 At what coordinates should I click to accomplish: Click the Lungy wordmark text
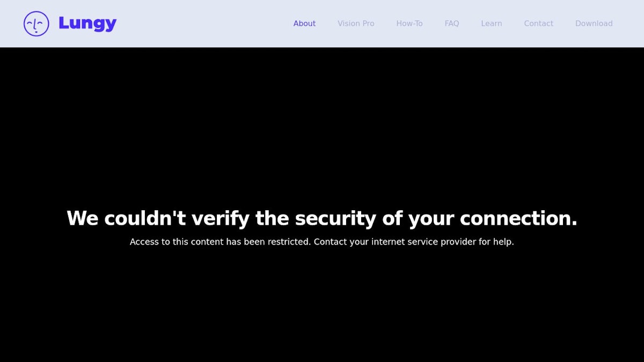(x=87, y=24)
